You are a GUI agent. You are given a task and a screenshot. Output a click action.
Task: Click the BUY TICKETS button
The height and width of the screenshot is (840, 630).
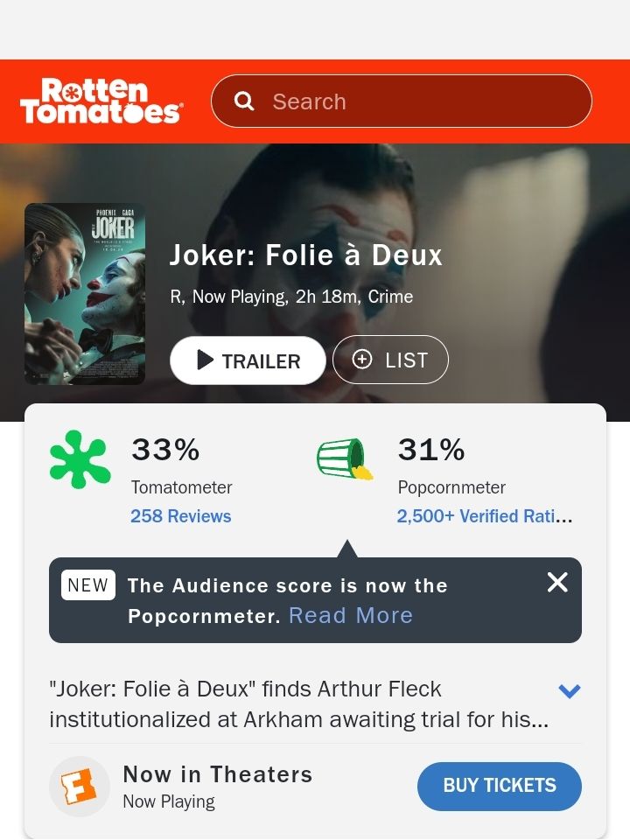[x=500, y=786]
